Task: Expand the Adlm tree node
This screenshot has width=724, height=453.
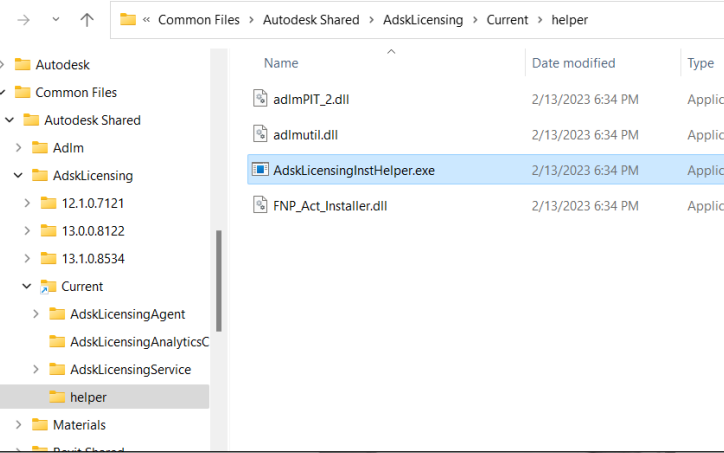Action: point(18,148)
